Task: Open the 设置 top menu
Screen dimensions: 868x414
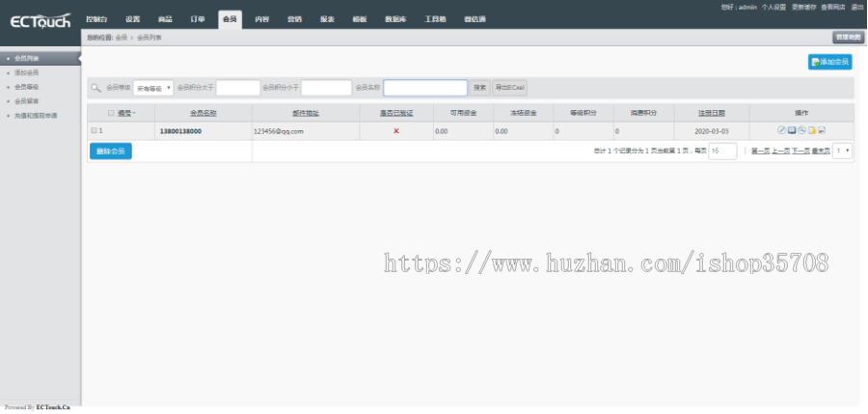Action: click(133, 19)
